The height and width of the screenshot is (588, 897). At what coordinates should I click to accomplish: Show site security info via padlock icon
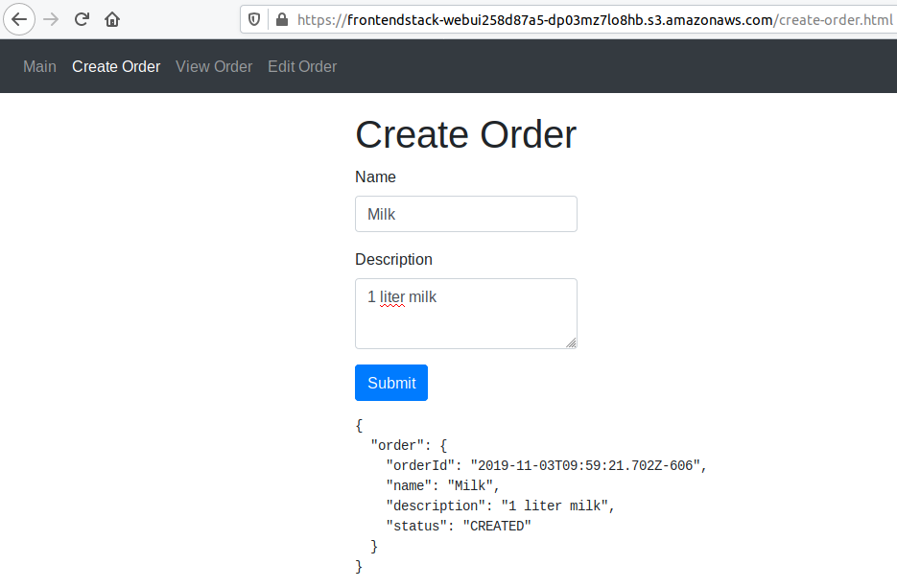(x=281, y=19)
